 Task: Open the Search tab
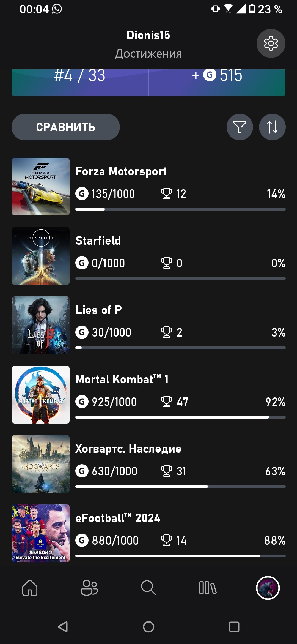tap(148, 588)
